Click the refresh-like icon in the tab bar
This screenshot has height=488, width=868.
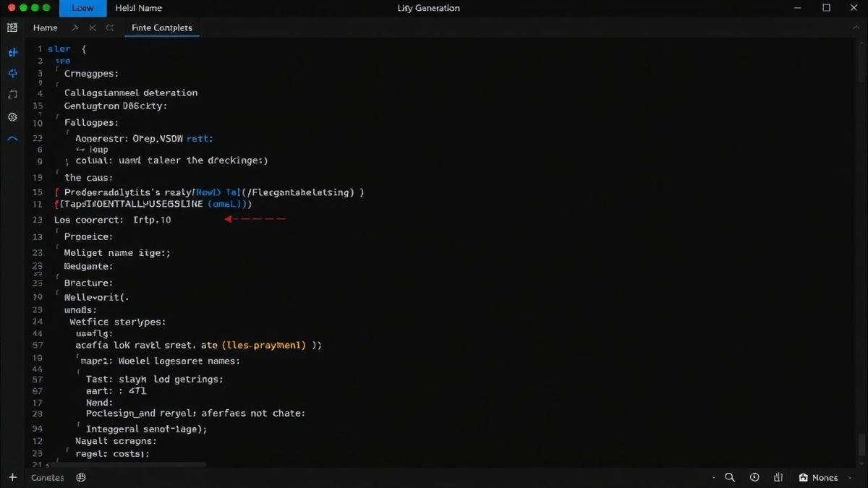[x=110, y=27]
